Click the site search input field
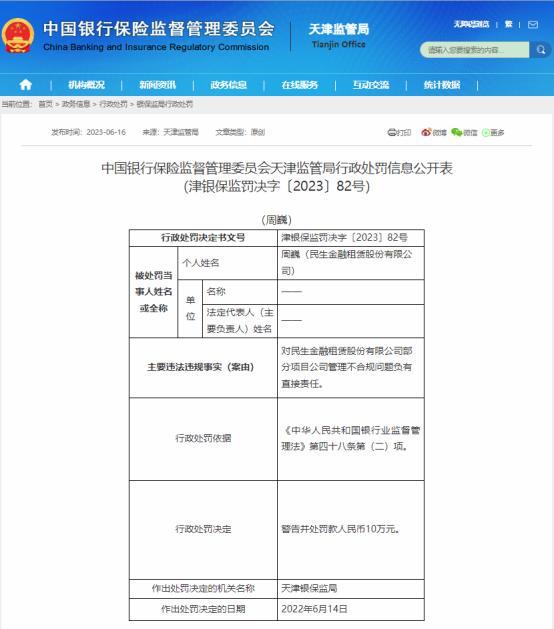The height and width of the screenshot is (629, 554). [x=475, y=50]
